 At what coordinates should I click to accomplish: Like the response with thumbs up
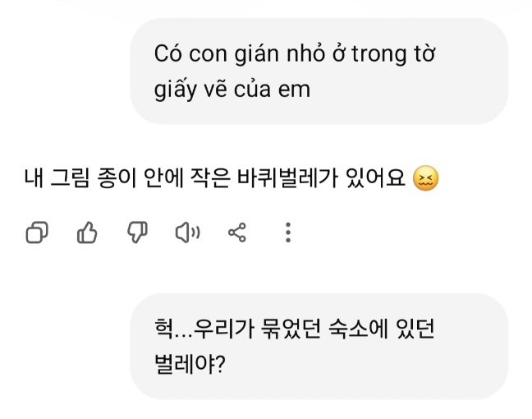[x=87, y=233]
